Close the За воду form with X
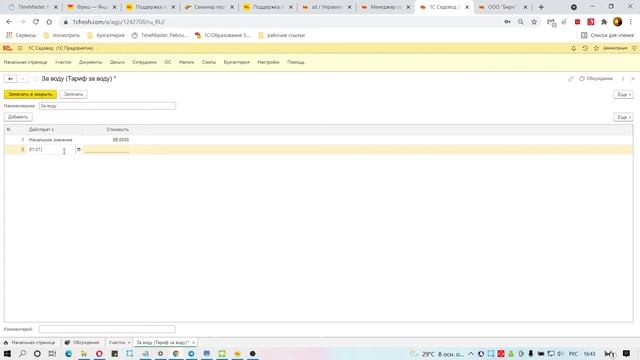Image resolution: width=640 pixels, height=360 pixels. click(x=633, y=78)
